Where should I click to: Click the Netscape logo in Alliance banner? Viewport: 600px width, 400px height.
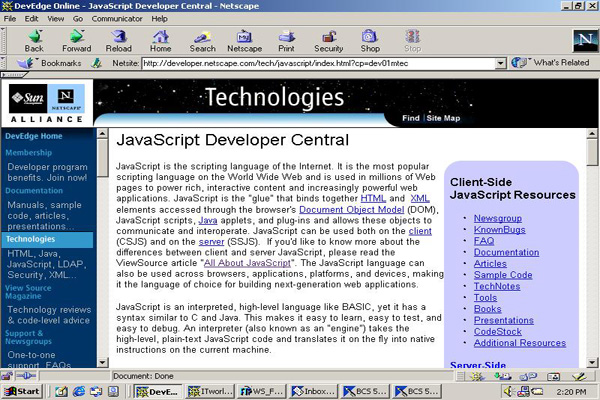click(66, 98)
